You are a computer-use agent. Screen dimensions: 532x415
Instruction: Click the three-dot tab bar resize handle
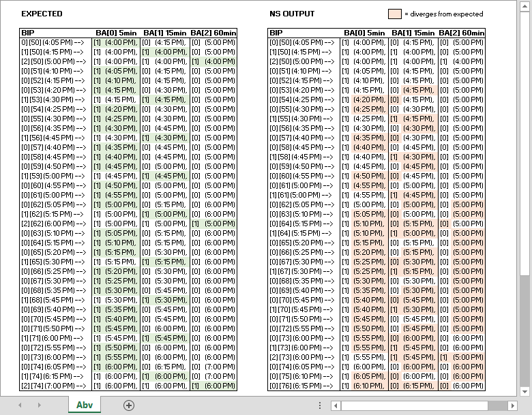click(320, 405)
